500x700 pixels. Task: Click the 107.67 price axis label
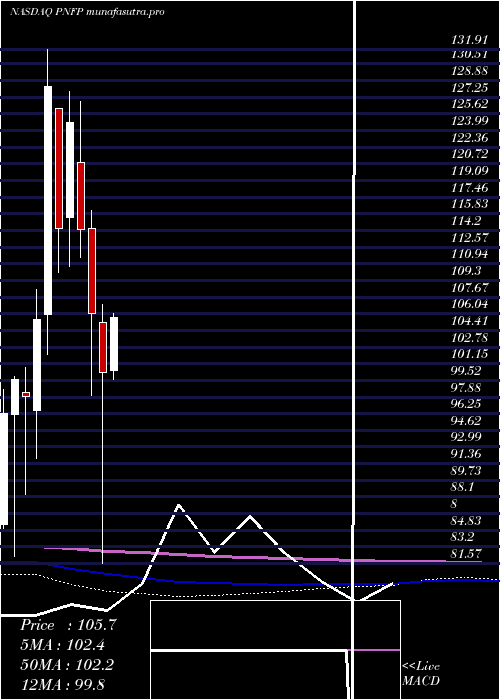(x=469, y=288)
